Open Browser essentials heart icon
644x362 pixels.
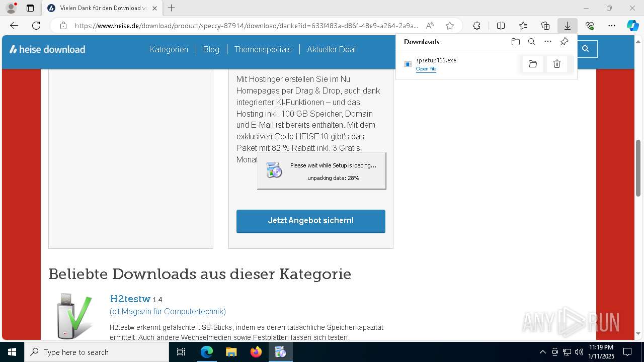(590, 26)
